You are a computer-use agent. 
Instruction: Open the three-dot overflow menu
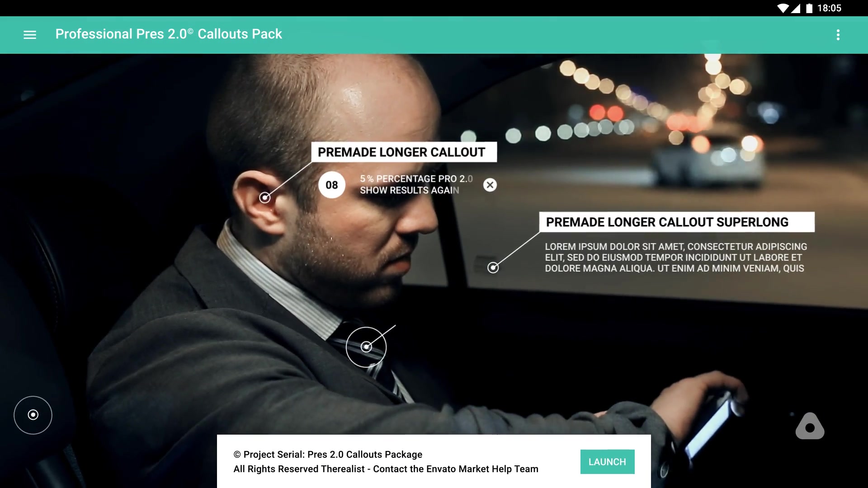[x=838, y=35]
